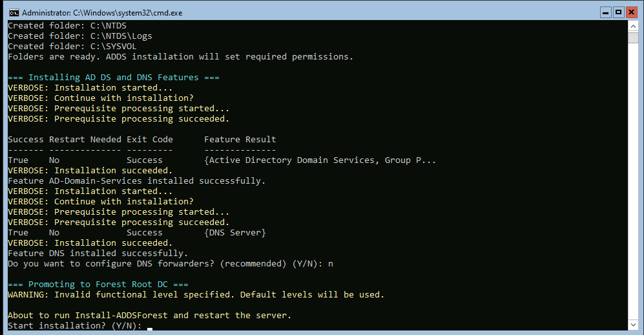Click the "Installing AD DS and DNS Features" heading
Image resolution: width=644 pixels, height=335 pixels.
(113, 78)
